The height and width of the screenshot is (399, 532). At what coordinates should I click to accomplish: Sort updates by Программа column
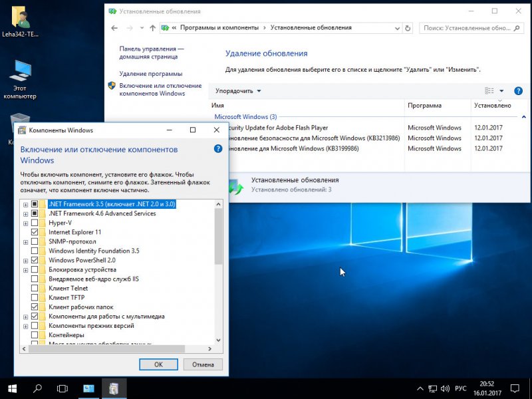click(x=438, y=106)
